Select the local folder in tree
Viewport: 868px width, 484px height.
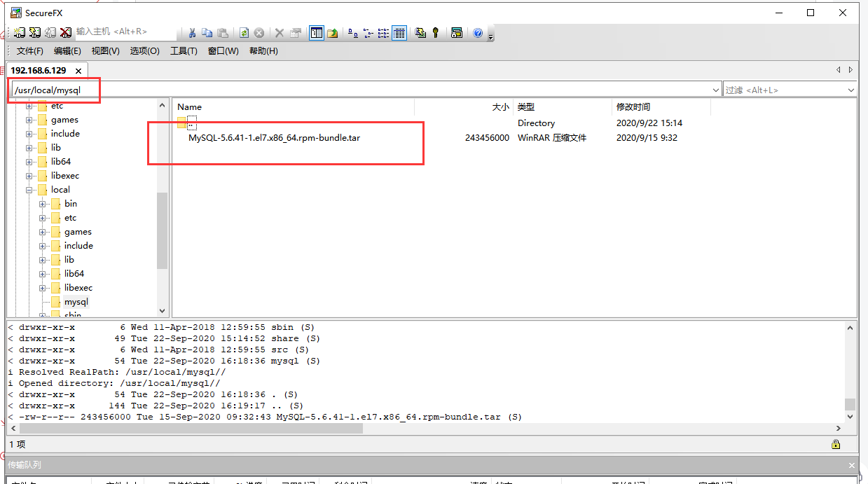[60, 190]
